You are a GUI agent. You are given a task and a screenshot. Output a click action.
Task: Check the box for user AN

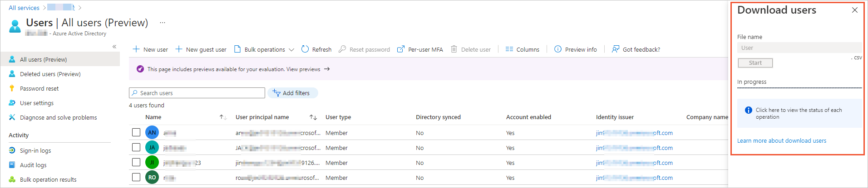(x=136, y=132)
